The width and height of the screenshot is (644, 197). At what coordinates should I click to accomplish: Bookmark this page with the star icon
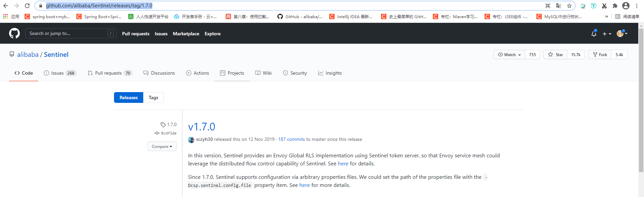569,6
